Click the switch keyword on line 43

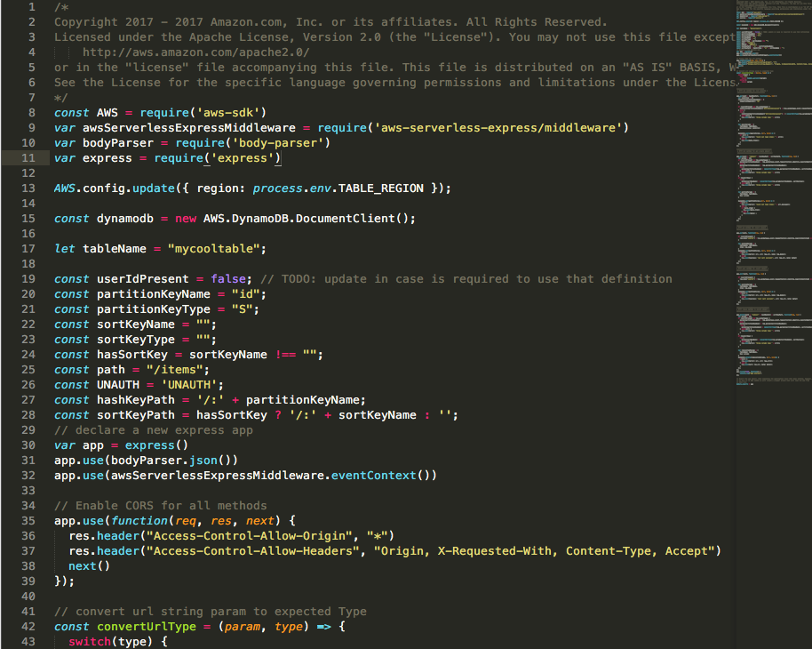90,642
